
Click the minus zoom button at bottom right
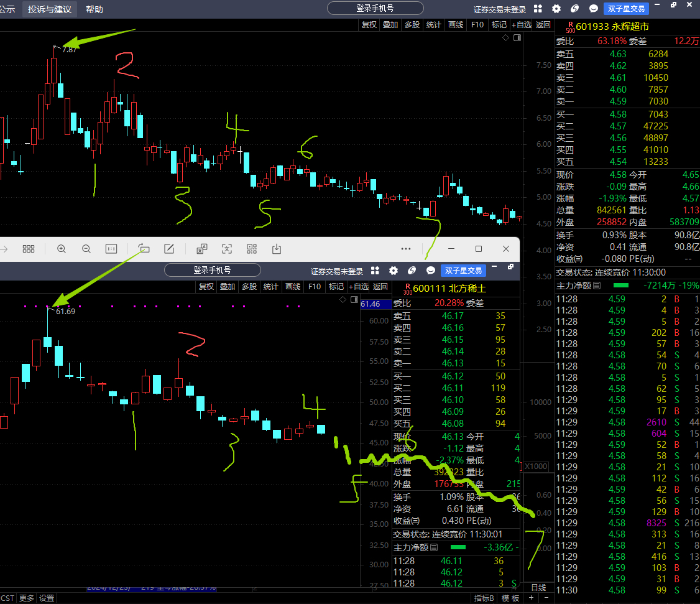(x=546, y=598)
